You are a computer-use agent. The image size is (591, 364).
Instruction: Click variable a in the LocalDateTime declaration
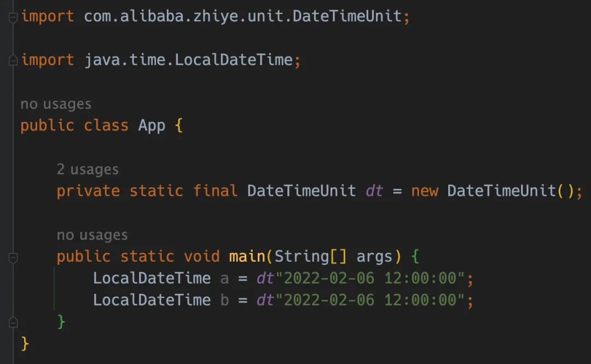(x=225, y=279)
